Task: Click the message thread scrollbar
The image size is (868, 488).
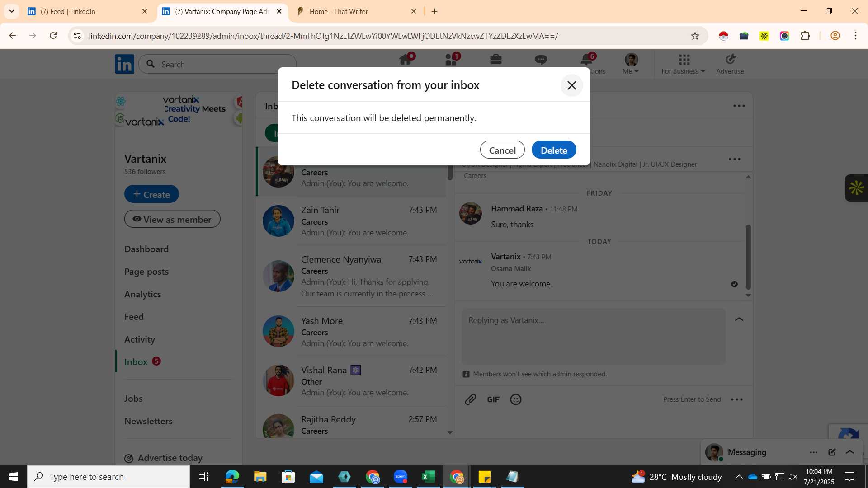Action: tap(748, 257)
